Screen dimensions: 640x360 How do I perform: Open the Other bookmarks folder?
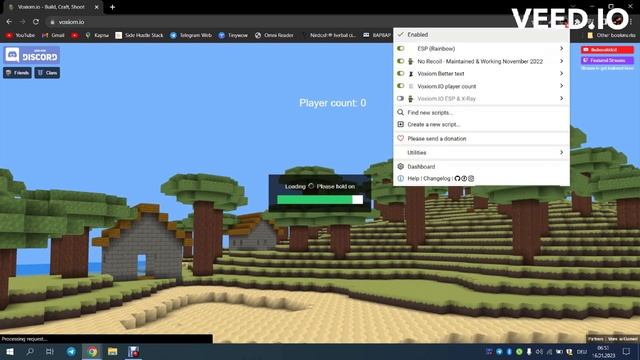[611, 36]
